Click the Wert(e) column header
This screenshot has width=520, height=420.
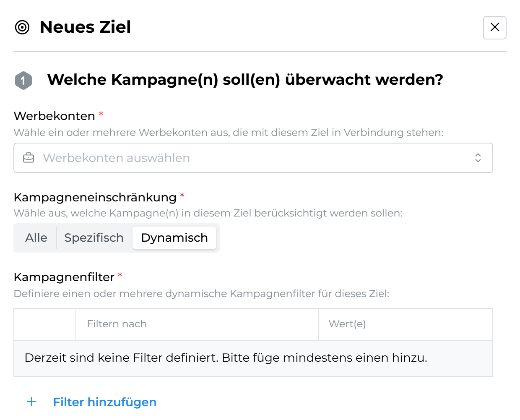(347, 324)
